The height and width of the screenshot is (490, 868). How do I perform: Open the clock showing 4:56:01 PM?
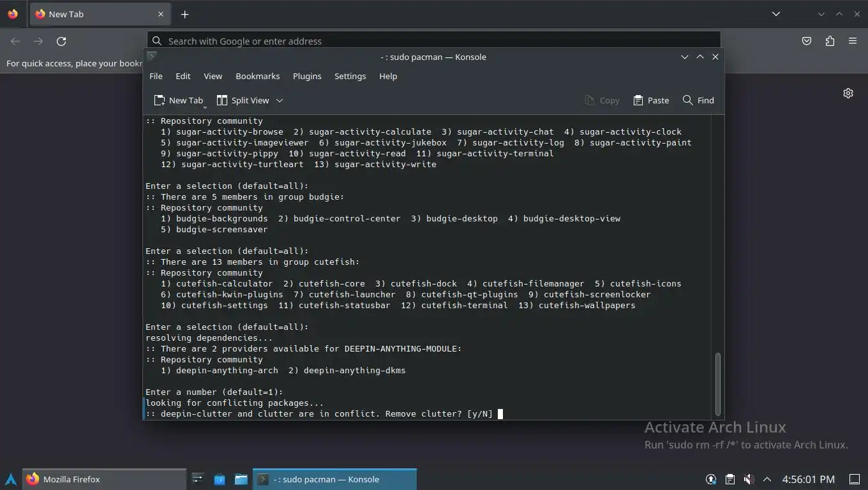pyautogui.click(x=808, y=479)
